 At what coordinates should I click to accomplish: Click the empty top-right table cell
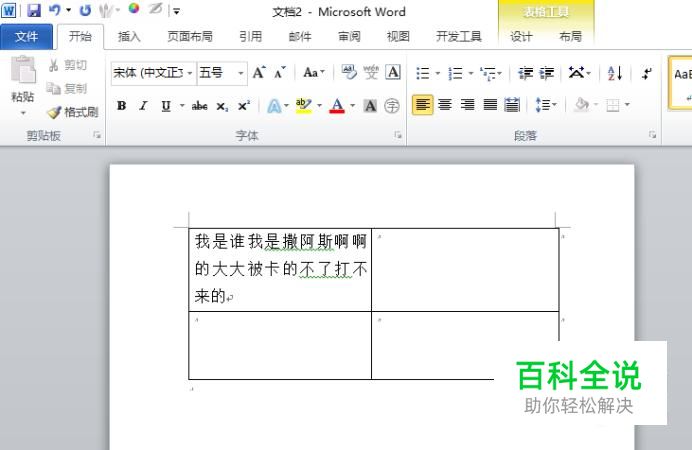click(465, 270)
